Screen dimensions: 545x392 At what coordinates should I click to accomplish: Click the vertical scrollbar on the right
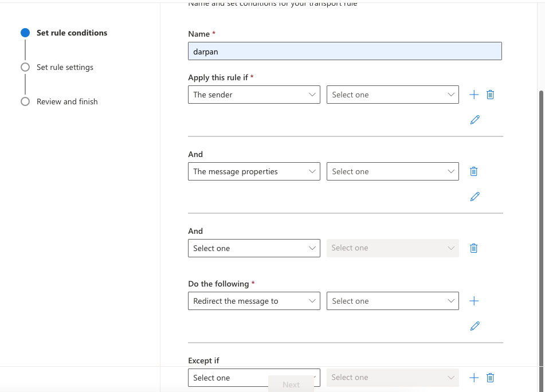point(541,228)
